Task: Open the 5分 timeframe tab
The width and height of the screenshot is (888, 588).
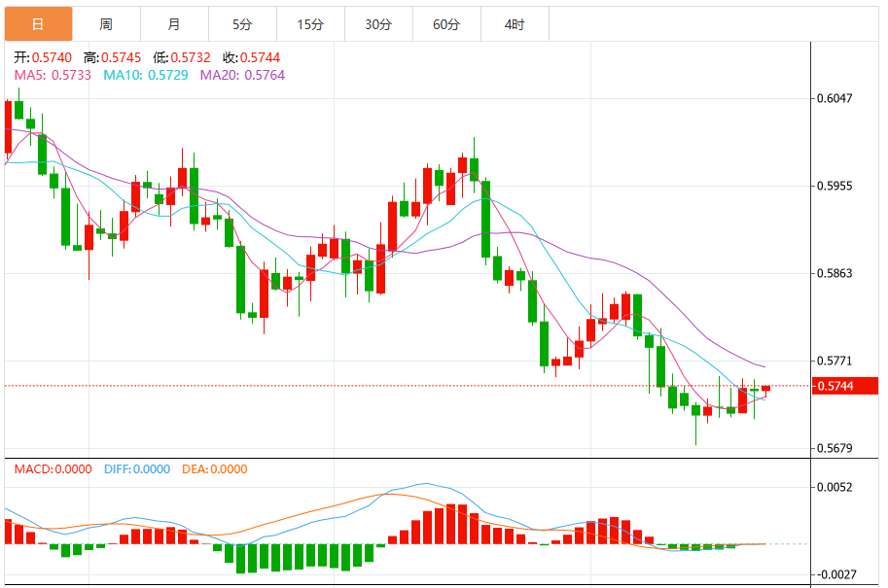Action: pos(242,24)
